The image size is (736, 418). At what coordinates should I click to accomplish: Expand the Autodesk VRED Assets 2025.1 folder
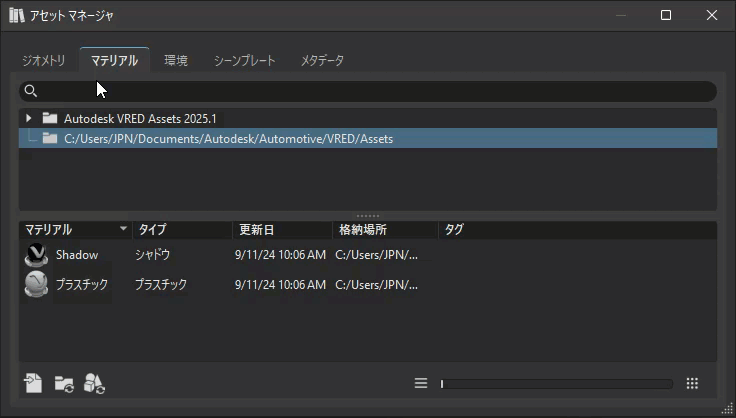[x=29, y=118]
